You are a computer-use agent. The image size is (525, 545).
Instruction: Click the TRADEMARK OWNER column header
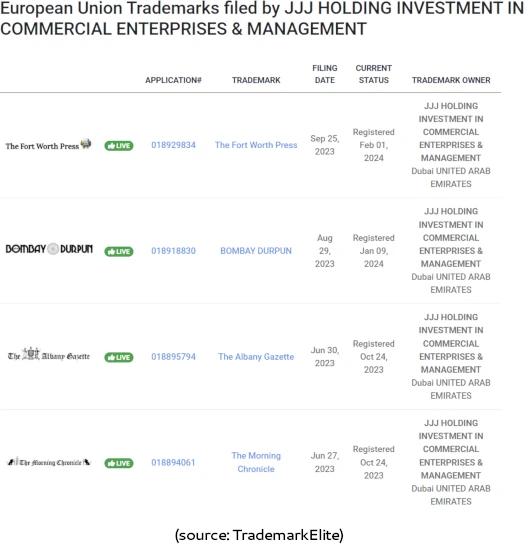click(x=451, y=80)
